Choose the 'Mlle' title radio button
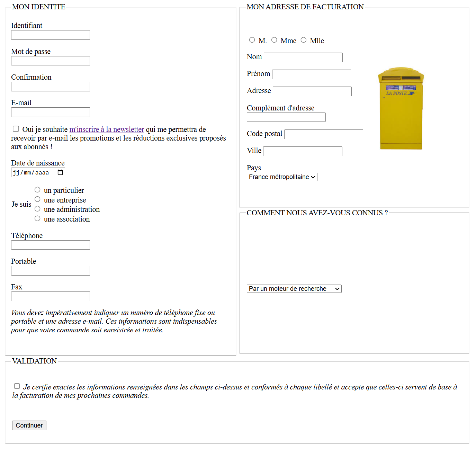The height and width of the screenshot is (449, 476). 304,40
